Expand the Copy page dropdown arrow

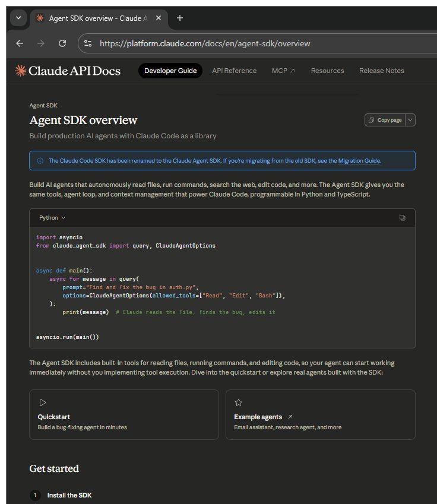coord(410,120)
